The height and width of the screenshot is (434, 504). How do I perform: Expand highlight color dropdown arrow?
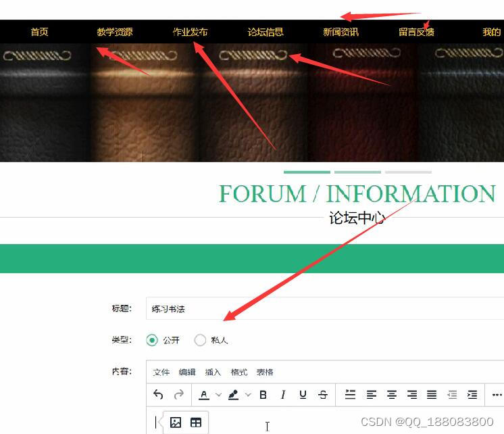248,395
